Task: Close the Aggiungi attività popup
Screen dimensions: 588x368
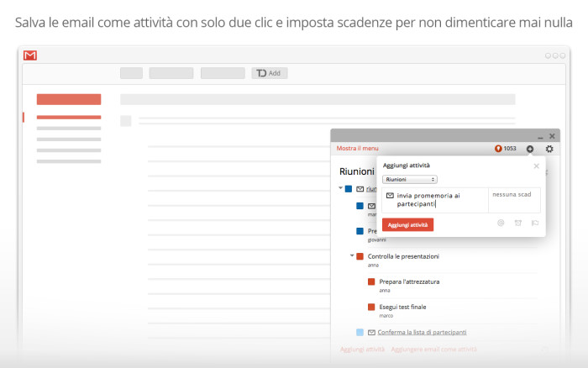Action: [536, 166]
